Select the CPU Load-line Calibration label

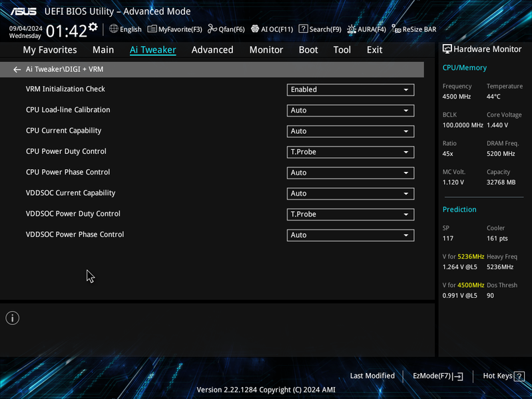pos(68,110)
